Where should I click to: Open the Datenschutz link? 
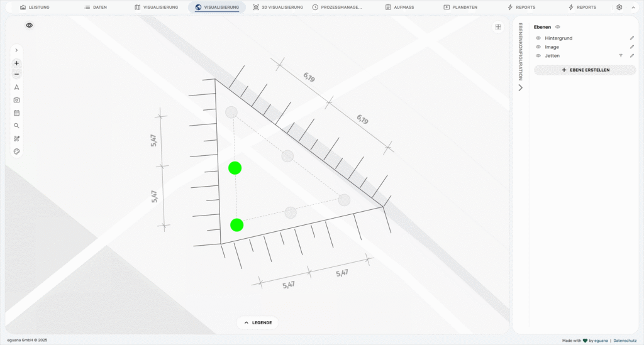pos(625,341)
